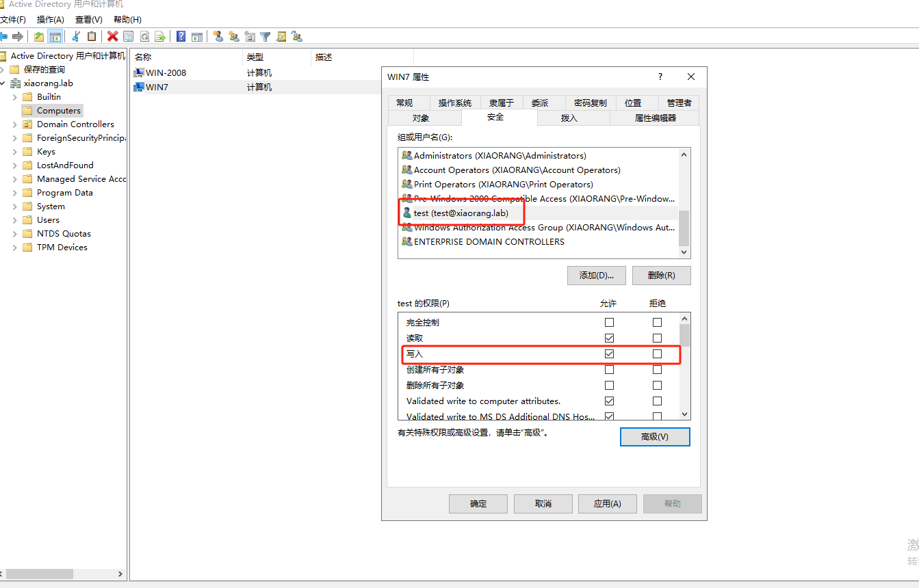The image size is (919, 588).
Task: Switch to the 操作系统 tab
Action: click(455, 103)
